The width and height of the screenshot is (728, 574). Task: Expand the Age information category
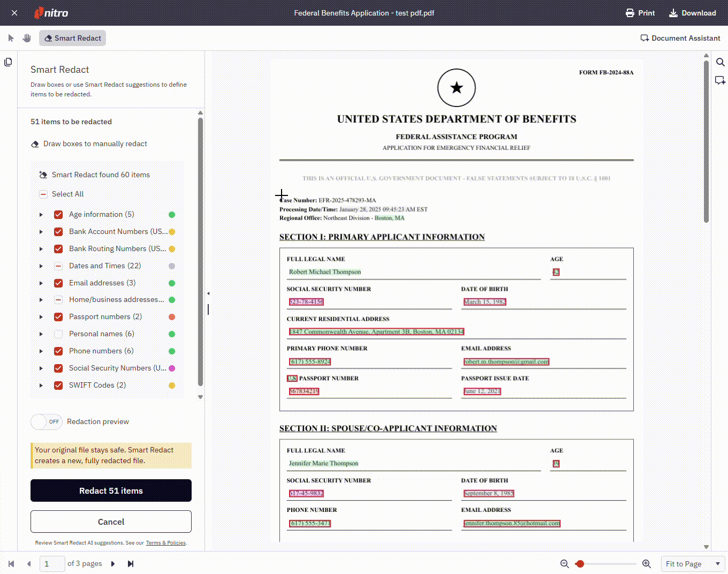41,215
